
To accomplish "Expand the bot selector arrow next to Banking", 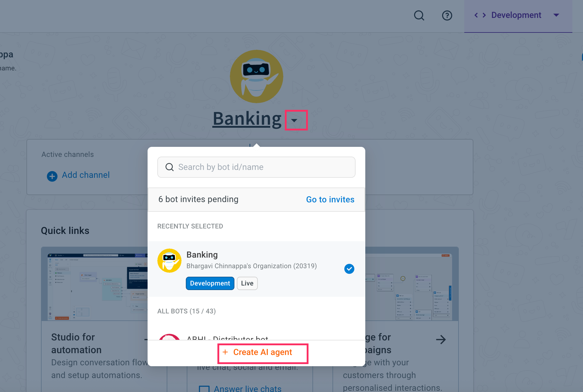I will (x=294, y=120).
